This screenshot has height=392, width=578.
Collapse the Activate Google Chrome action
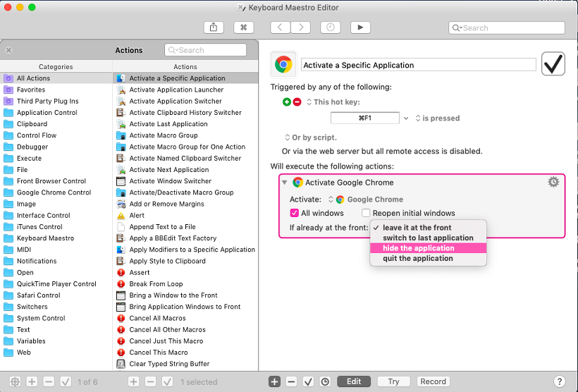click(285, 182)
